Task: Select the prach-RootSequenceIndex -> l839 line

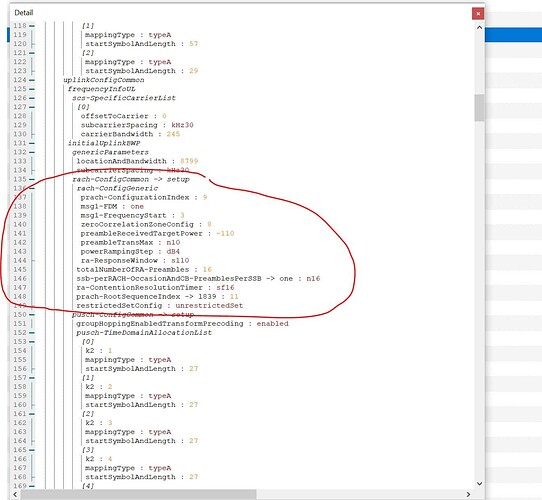Action: [157, 296]
